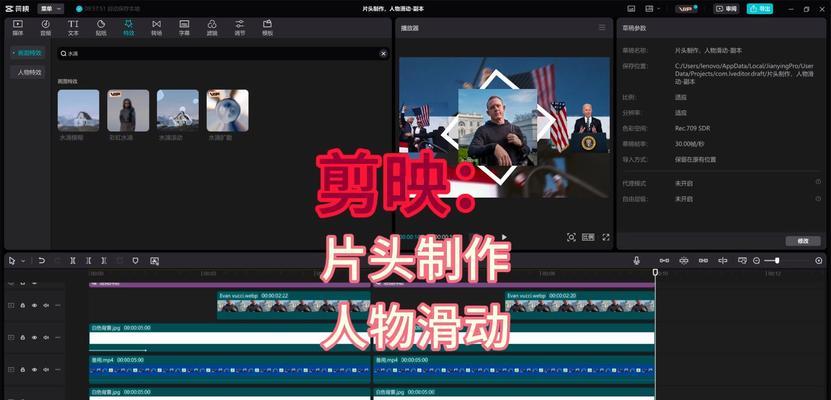Screen dimensions: 831x400
Task: Choose the VIP magnifying droplet effect thumbnail
Action: tap(227, 110)
